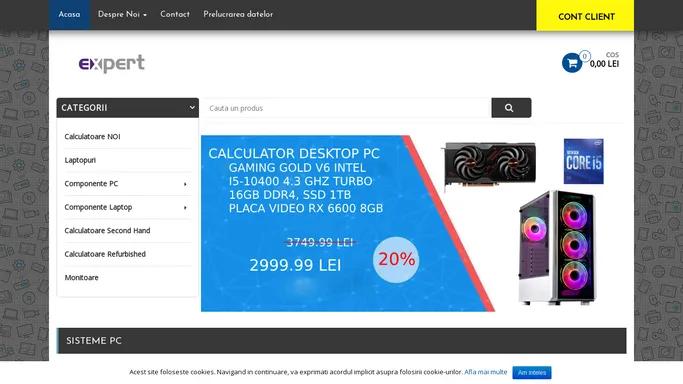Open Prelucrarea datelor page
The image size is (683, 384).
pos(238,14)
